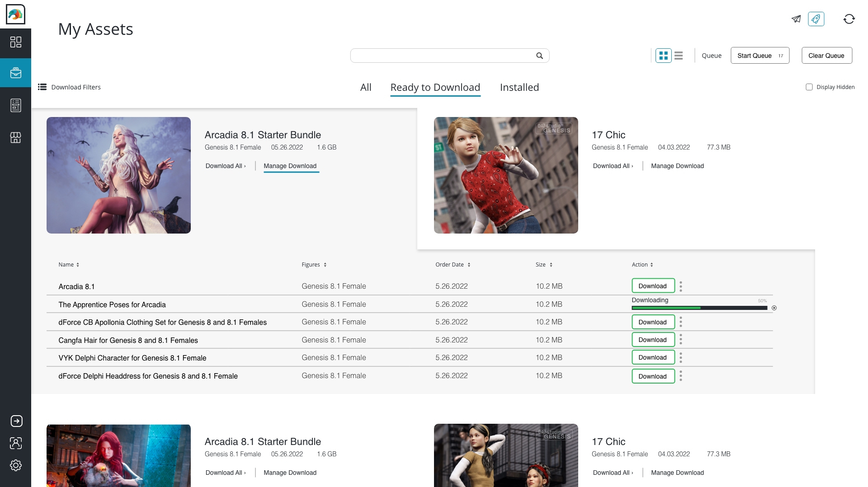The width and height of the screenshot is (868, 487).
Task: Select the Installed tab
Action: [519, 88]
